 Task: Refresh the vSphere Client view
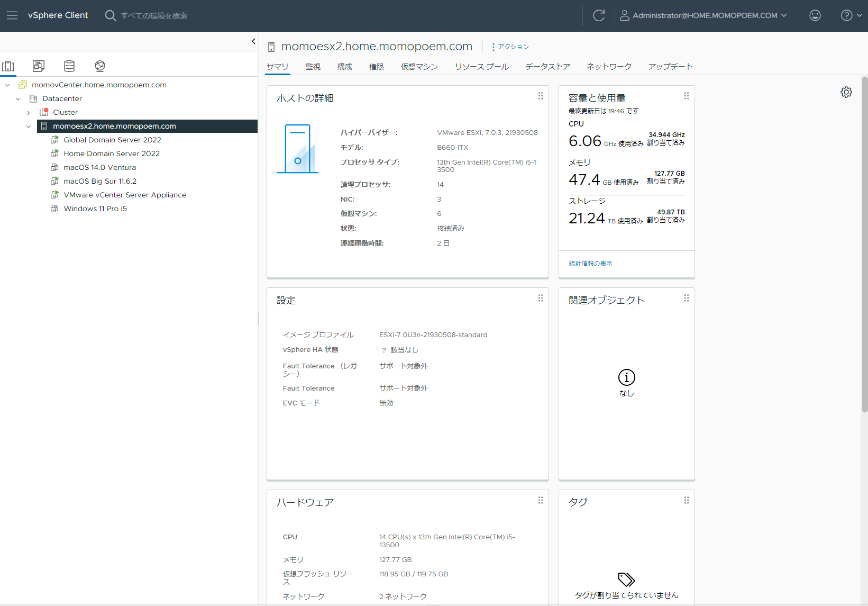(599, 15)
